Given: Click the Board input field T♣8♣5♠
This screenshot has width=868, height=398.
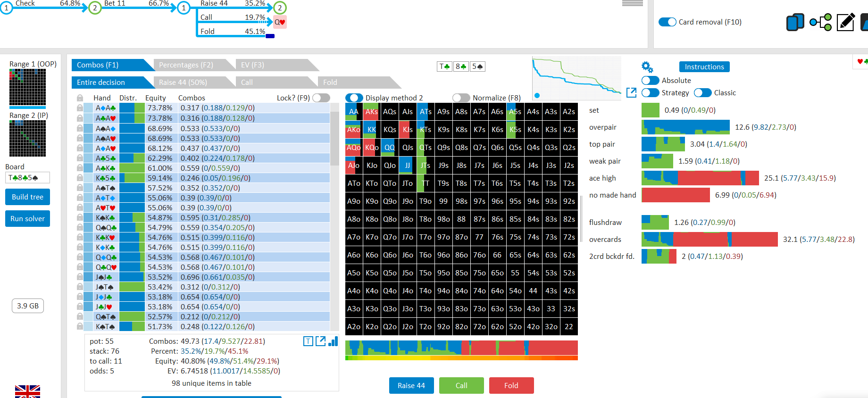Looking at the screenshot, I should tap(27, 178).
